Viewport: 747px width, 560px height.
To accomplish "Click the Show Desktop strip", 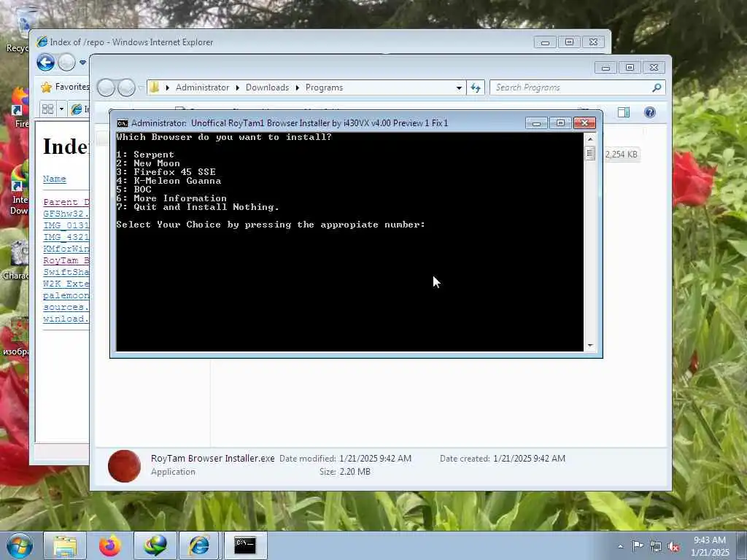I will 743,545.
